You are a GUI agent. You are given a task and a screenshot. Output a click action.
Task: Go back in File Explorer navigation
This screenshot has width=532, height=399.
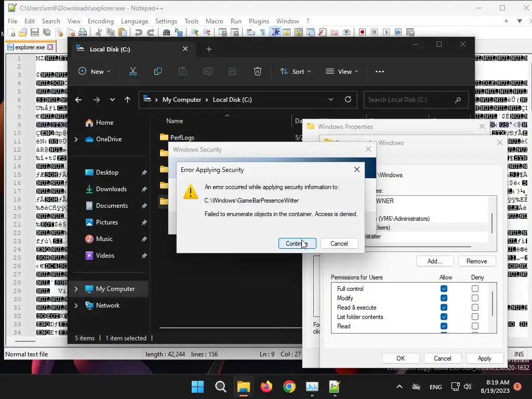pos(78,100)
